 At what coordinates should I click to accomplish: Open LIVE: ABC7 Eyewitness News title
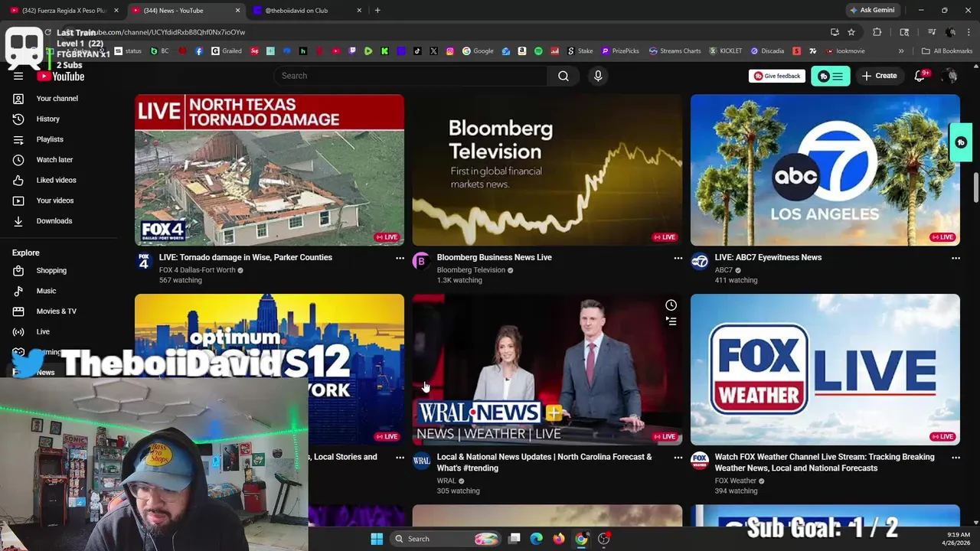coord(768,258)
